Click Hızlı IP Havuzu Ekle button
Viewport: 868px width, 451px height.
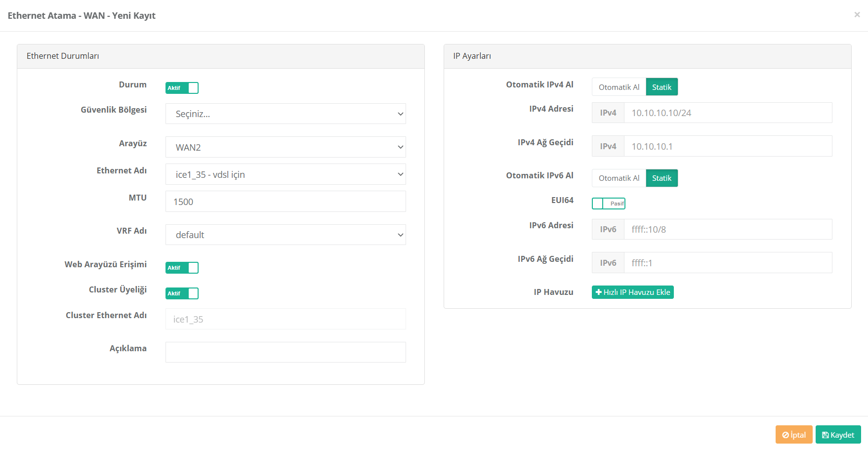(632, 292)
